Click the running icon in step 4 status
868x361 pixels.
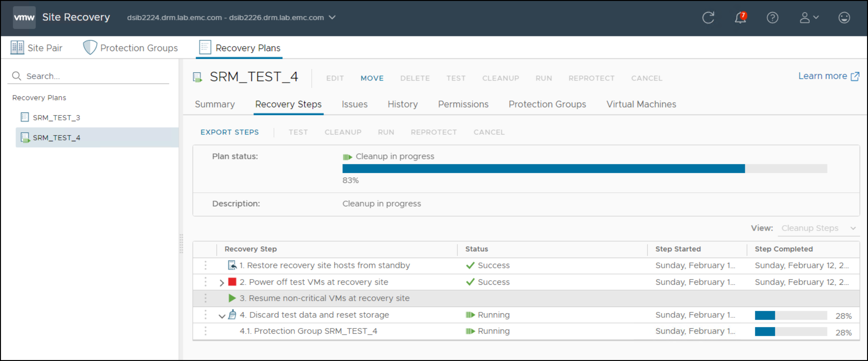coord(470,315)
